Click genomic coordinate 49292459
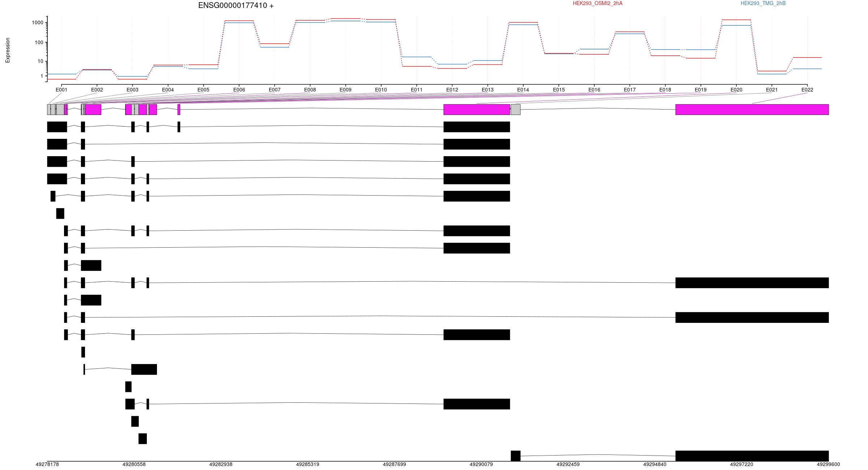This screenshot has width=868, height=470. click(x=568, y=464)
